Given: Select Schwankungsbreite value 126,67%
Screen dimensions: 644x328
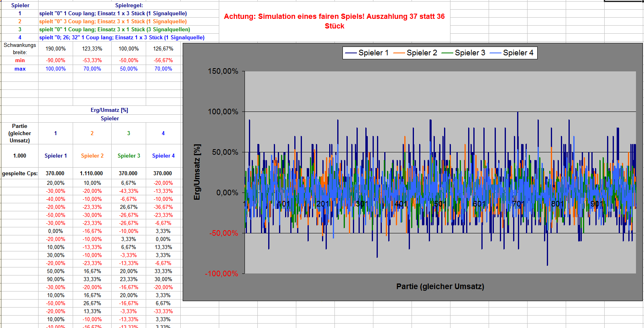Looking at the screenshot, I should pyautogui.click(x=163, y=49).
